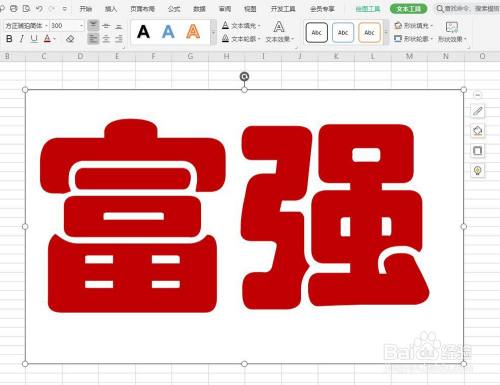The image size is (500, 385).
Task: Switch to the green 文本工具 text tools tab
Action: 409,9
